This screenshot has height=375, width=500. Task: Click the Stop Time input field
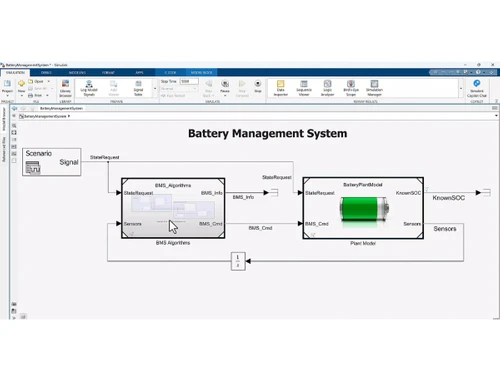[x=189, y=81]
